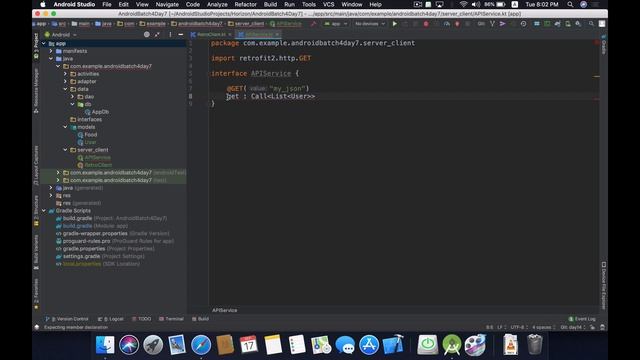Collapse the server_client folder
Image resolution: width=640 pixels, height=360 pixels.
click(65, 150)
